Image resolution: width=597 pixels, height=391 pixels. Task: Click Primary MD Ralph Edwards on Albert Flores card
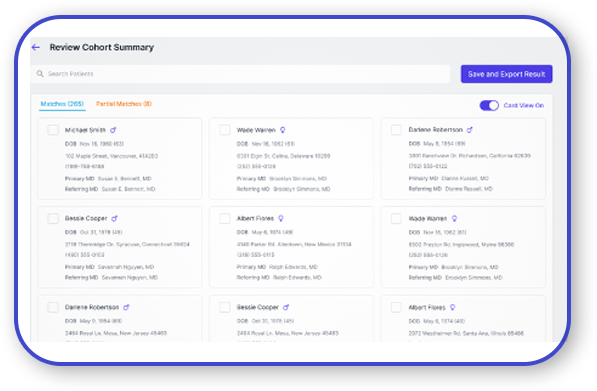(277, 267)
